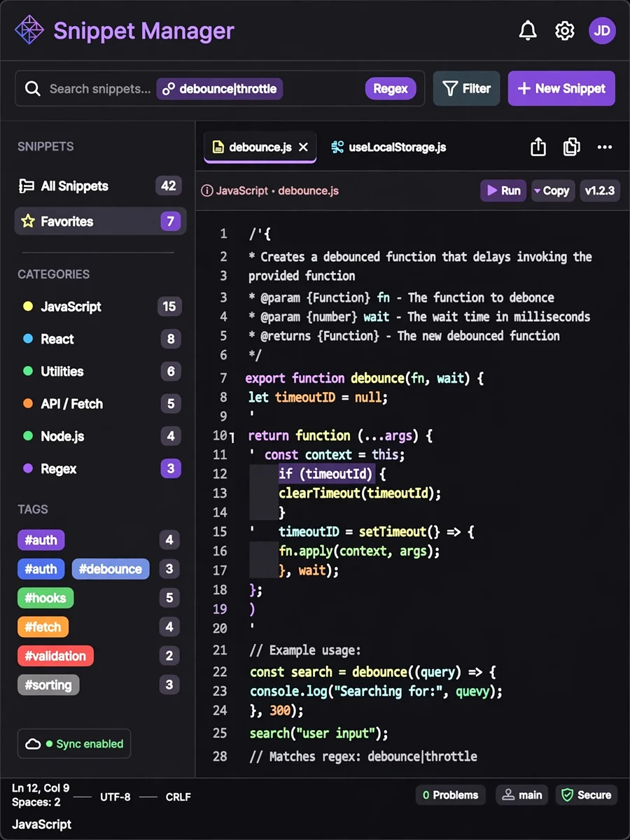The width and height of the screenshot is (630, 840).
Task: Click the star icon next to Favorites
Action: [x=28, y=221]
